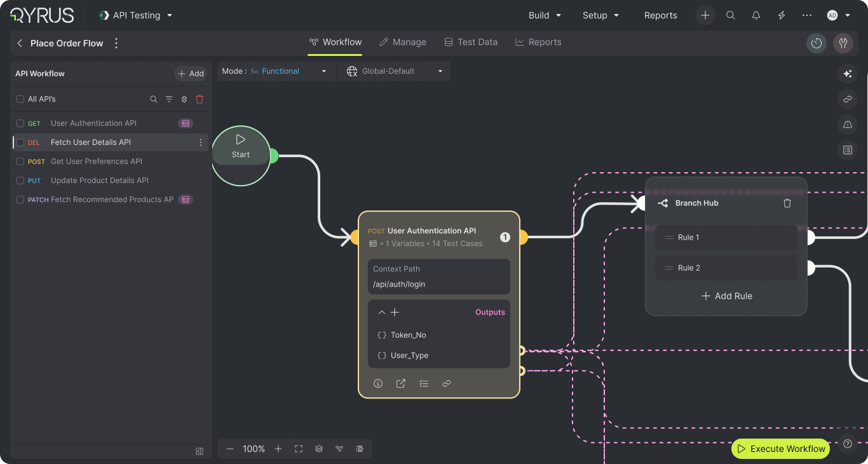The width and height of the screenshot is (868, 464).
Task: Click the link icon in right sidebar
Action: (848, 99)
